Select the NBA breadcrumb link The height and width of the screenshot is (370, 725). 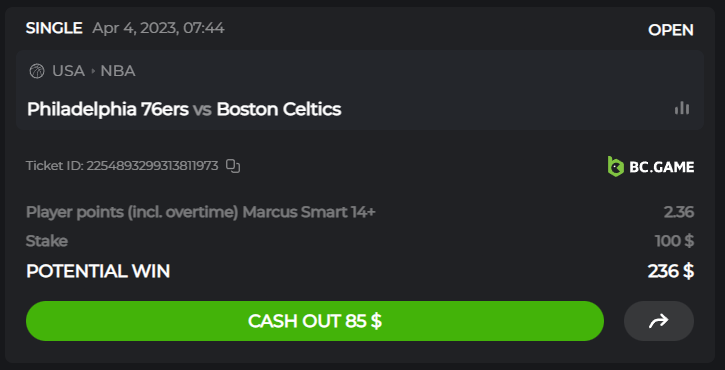tap(118, 71)
